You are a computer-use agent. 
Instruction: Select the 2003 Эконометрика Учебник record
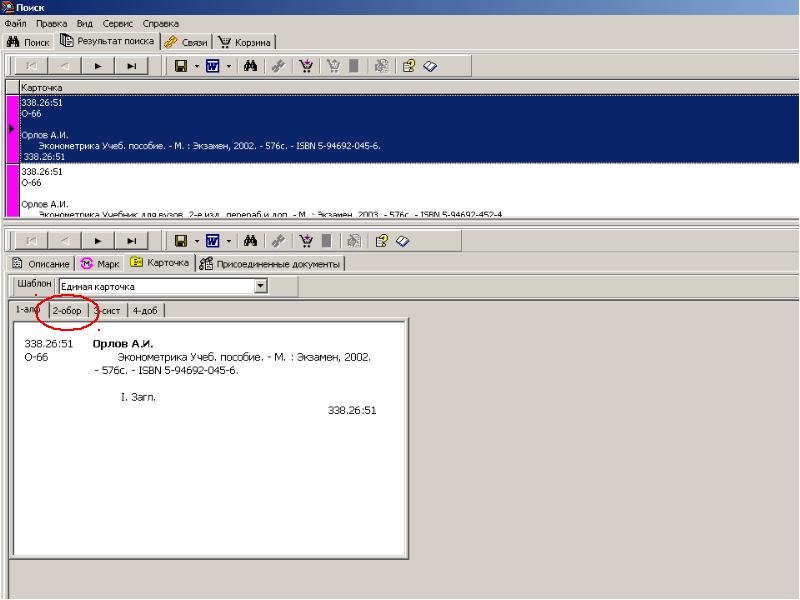click(409, 191)
